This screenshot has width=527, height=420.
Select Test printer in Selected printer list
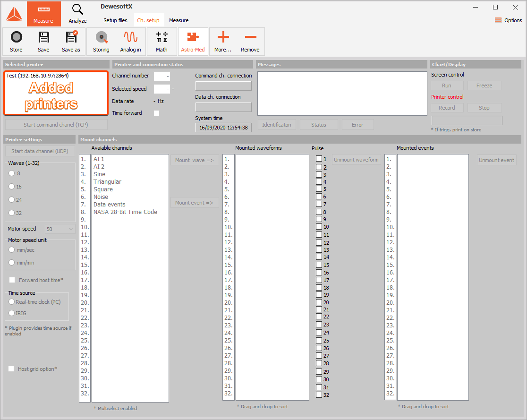coord(37,76)
